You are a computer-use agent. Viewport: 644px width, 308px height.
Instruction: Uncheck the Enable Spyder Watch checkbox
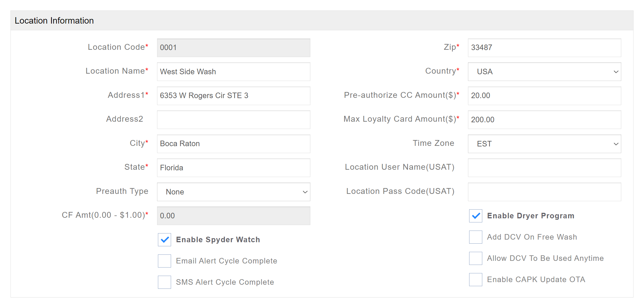click(164, 240)
